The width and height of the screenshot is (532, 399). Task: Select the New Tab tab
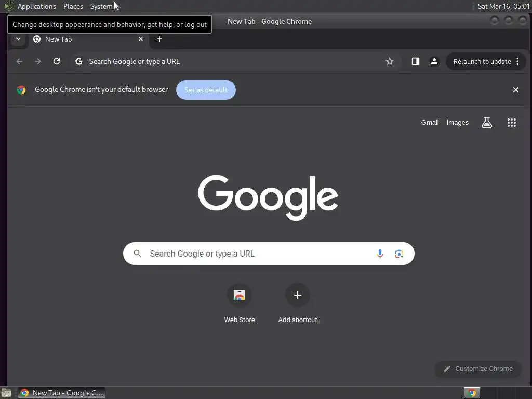click(88, 39)
